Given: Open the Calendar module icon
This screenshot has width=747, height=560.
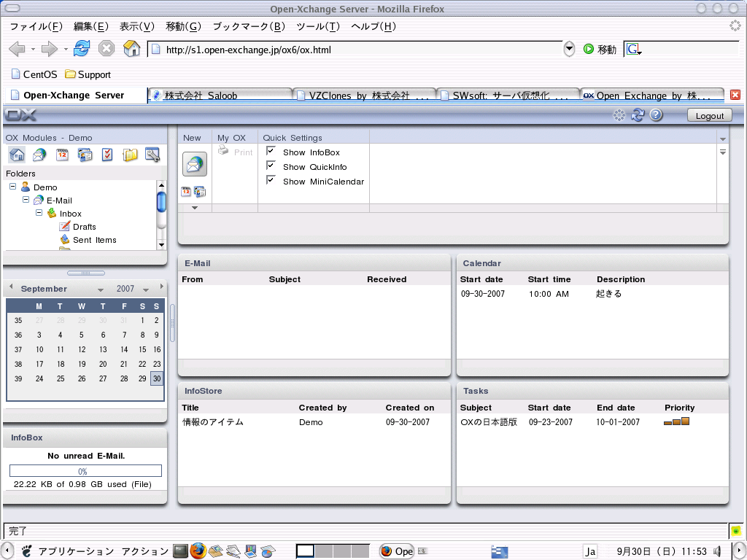Looking at the screenshot, I should click(x=62, y=155).
